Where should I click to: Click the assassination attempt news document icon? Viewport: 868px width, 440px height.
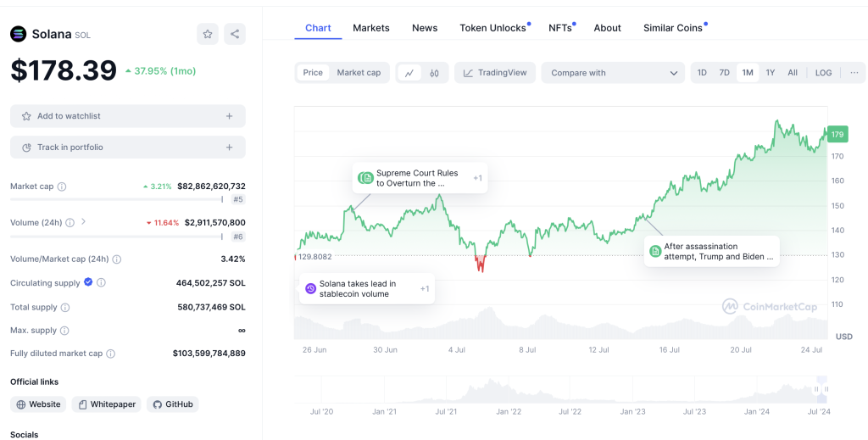[655, 251]
